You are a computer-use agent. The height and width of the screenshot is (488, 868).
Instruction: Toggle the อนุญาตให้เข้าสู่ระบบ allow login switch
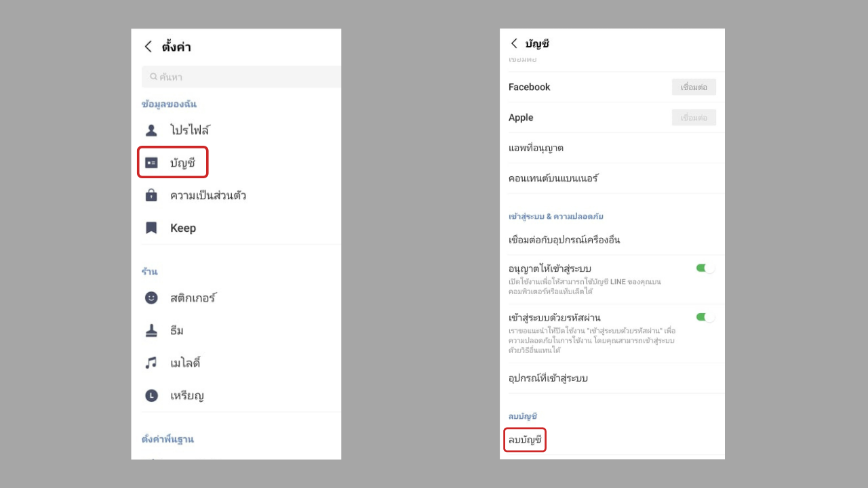pyautogui.click(x=705, y=268)
